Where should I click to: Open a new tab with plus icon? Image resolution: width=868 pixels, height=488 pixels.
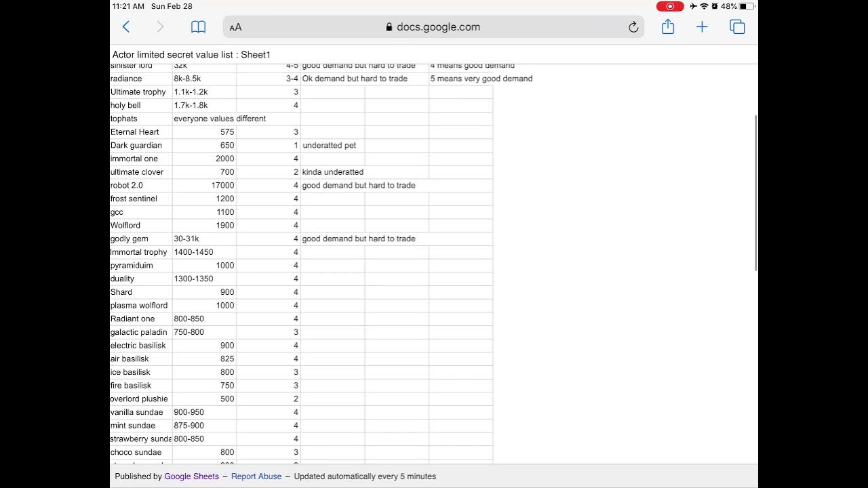(702, 27)
